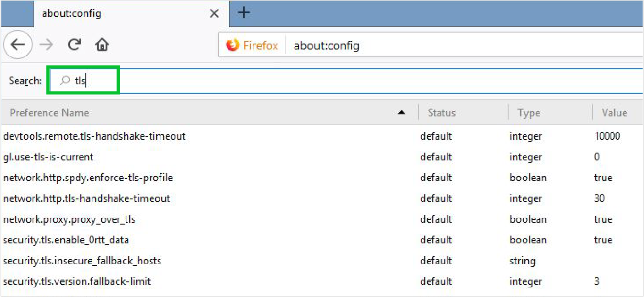Image resolution: width=644 pixels, height=297 pixels.
Task: Sort by Preference Name column header
Action: [50, 113]
